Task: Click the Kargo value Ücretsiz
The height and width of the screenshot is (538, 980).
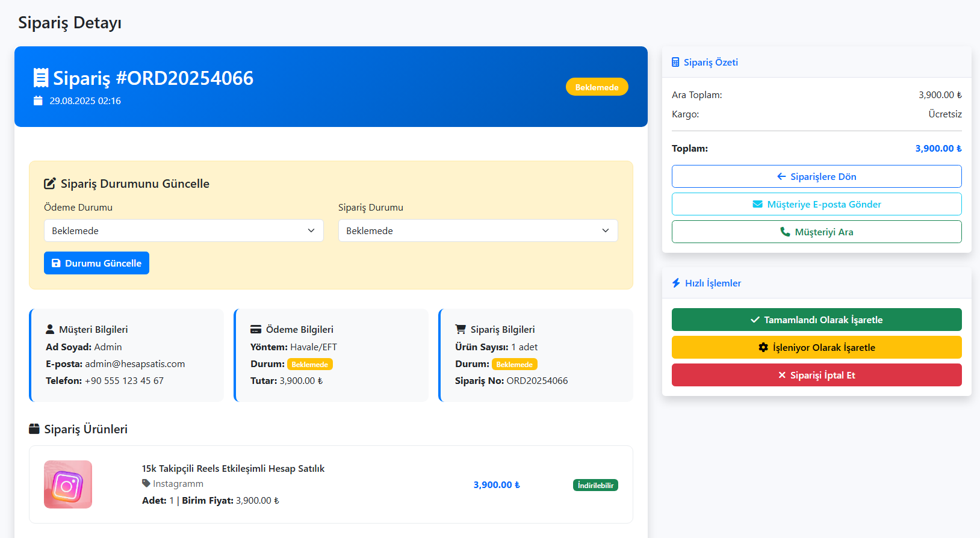Action: coord(945,114)
